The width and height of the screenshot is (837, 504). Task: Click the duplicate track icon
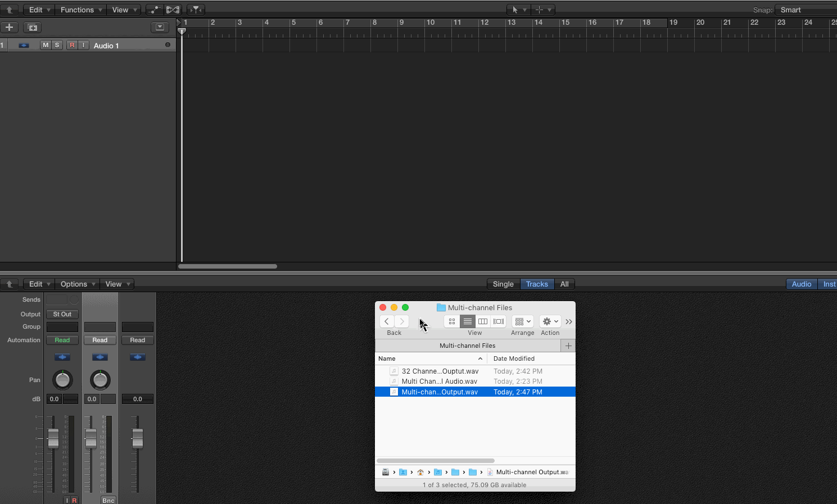coord(32,27)
